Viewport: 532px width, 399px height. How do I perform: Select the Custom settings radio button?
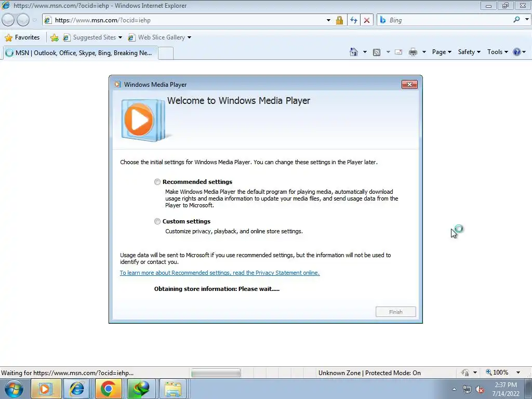tap(157, 221)
